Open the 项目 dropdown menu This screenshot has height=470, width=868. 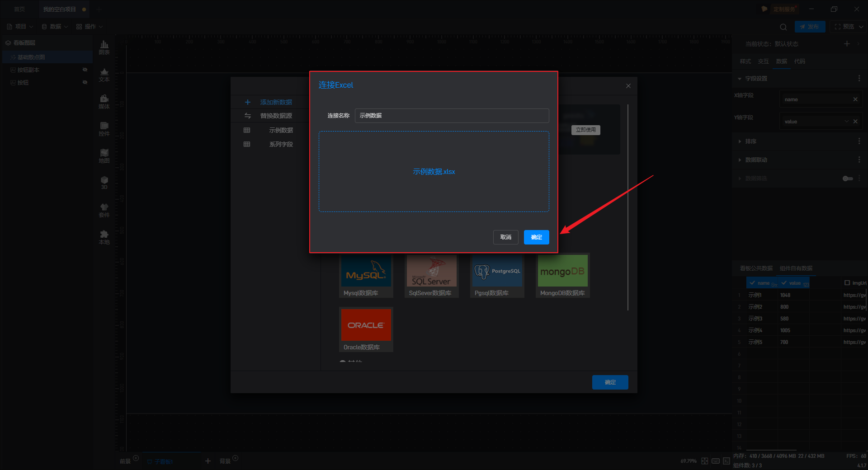tap(20, 27)
